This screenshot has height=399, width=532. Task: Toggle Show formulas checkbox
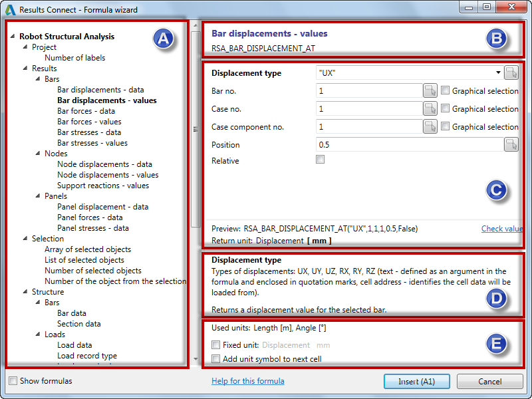click(13, 380)
